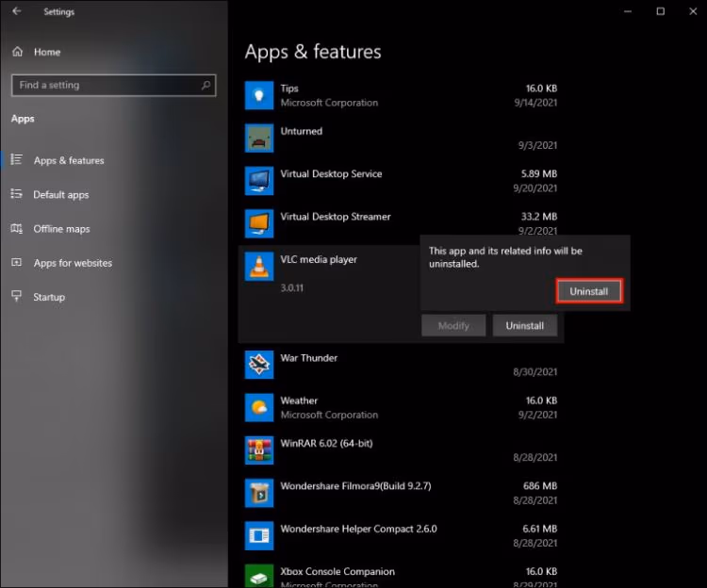Click the back arrow in Settings title bar
Viewport: 707px width, 588px height.
point(17,12)
